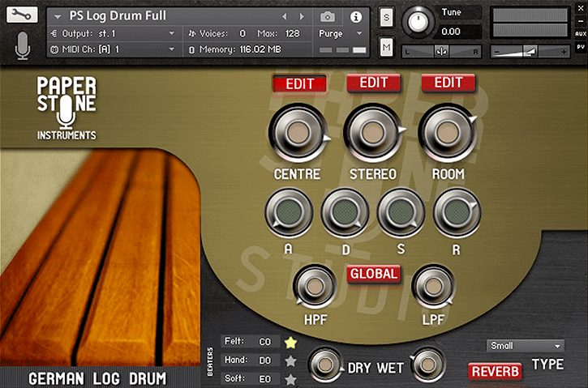Click the Max voices value 128
The height and width of the screenshot is (388, 588).
coord(293,34)
